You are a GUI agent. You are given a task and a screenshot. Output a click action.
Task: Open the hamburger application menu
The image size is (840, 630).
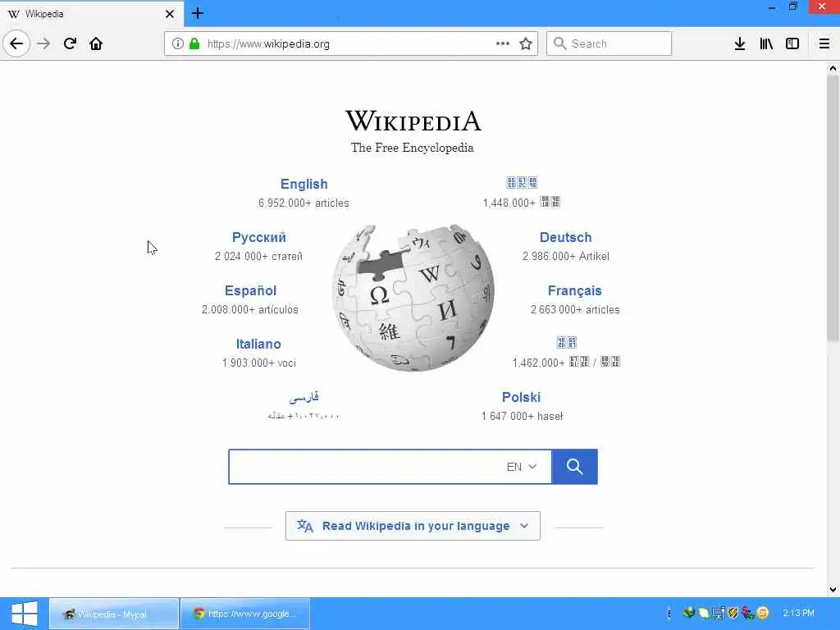click(x=824, y=43)
